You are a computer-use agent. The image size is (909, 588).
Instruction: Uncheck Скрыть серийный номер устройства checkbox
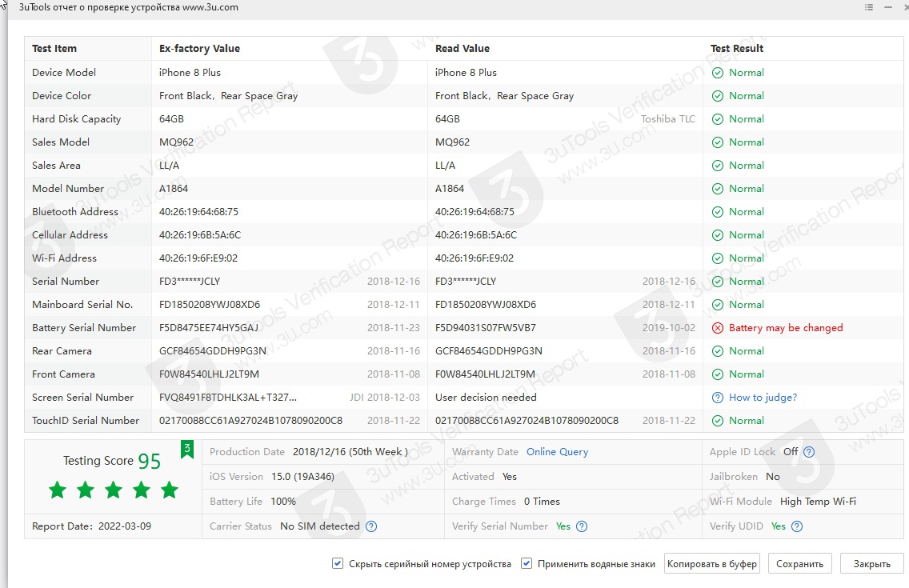click(338, 563)
